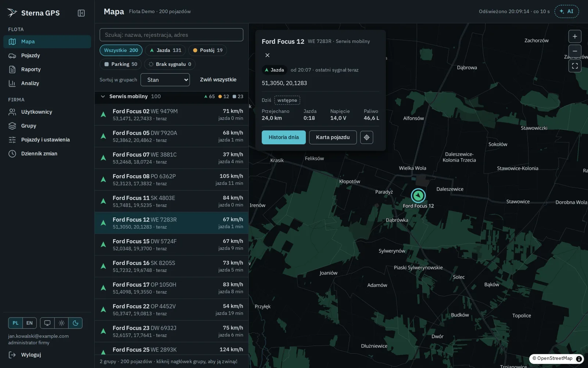Select dark theme moon icon
This screenshot has width=588, height=368.
75,323
